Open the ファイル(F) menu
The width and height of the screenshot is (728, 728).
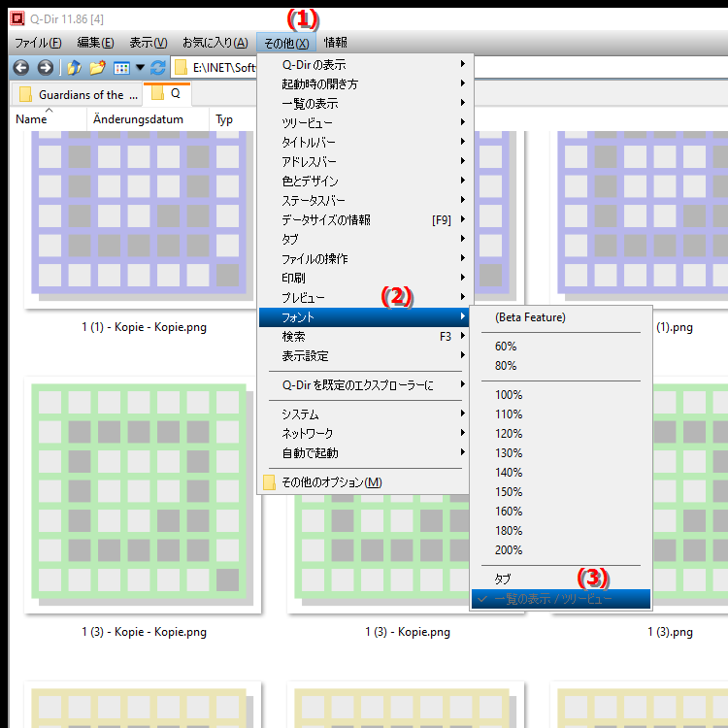(38, 43)
